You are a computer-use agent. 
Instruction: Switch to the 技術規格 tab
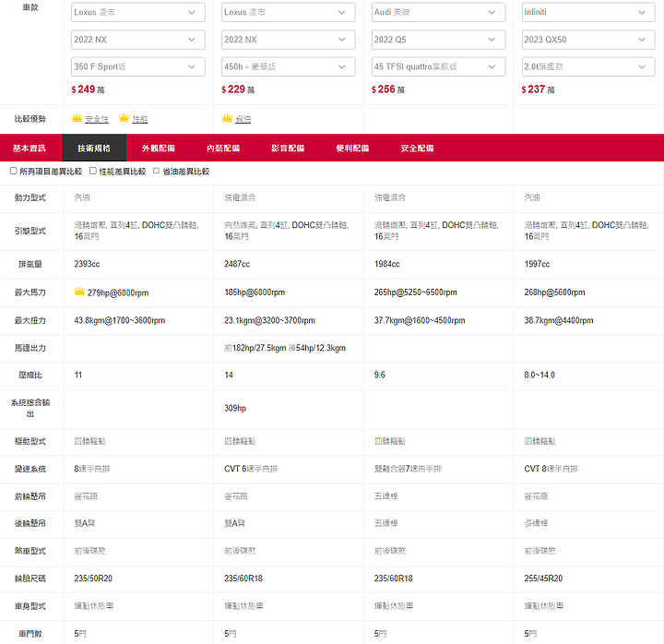tap(94, 148)
